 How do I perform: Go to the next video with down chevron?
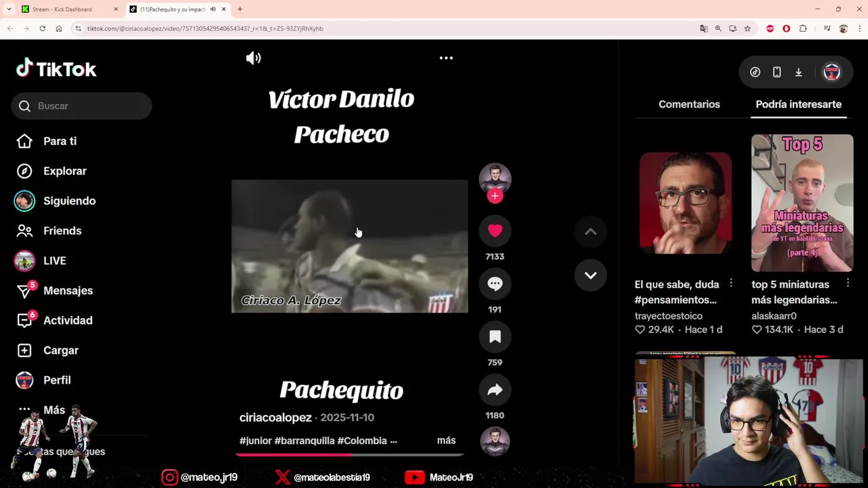click(x=591, y=275)
